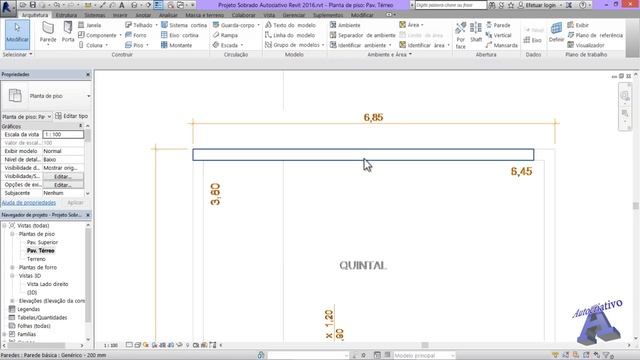The width and height of the screenshot is (640, 360).
Task: Choose Separador de ambiente tool
Action: tap(362, 35)
